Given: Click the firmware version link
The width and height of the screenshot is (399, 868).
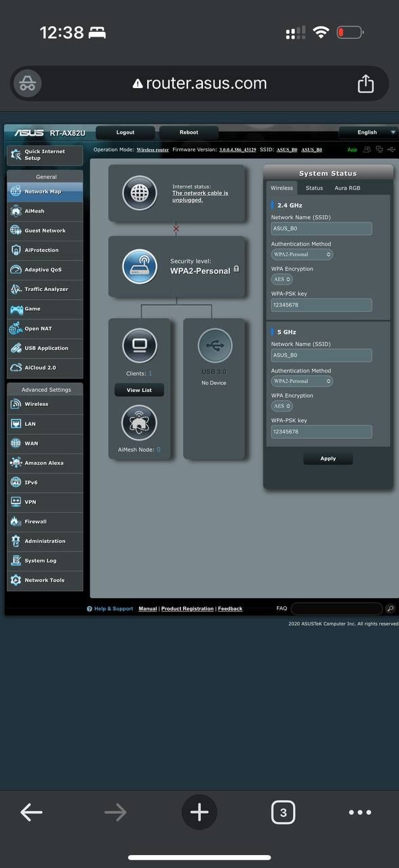Looking at the screenshot, I should (x=237, y=149).
